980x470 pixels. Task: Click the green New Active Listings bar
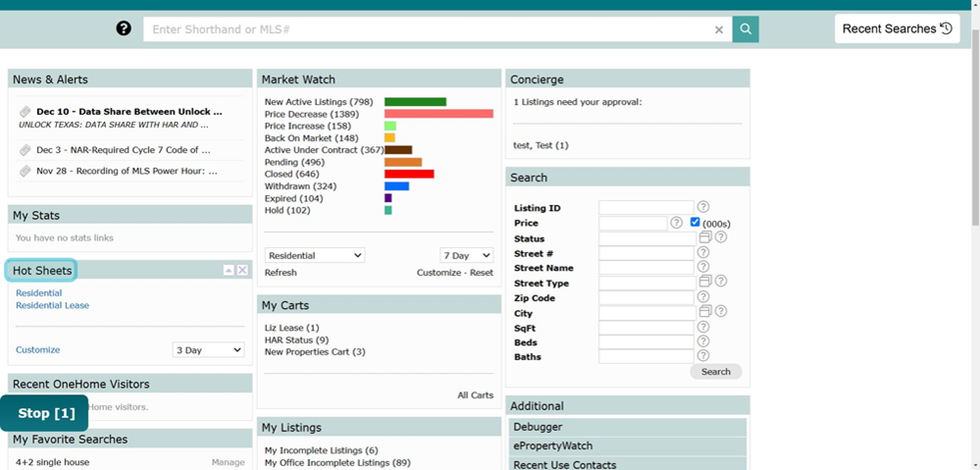(415, 102)
